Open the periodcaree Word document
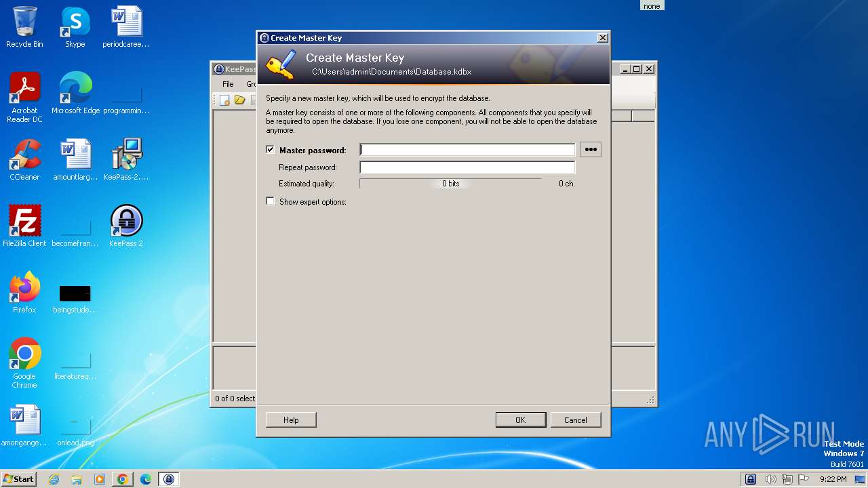Viewport: 868px width, 488px height. tap(126, 27)
